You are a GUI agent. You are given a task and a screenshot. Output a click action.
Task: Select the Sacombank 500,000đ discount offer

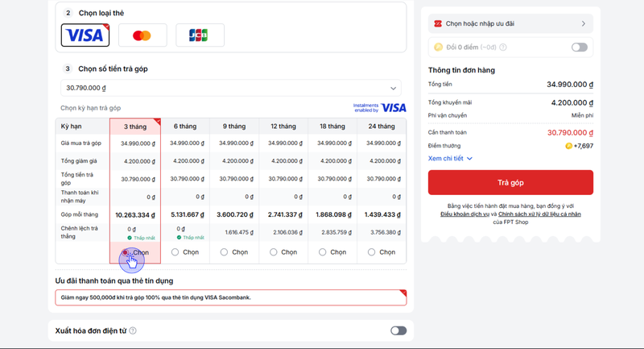(x=231, y=297)
